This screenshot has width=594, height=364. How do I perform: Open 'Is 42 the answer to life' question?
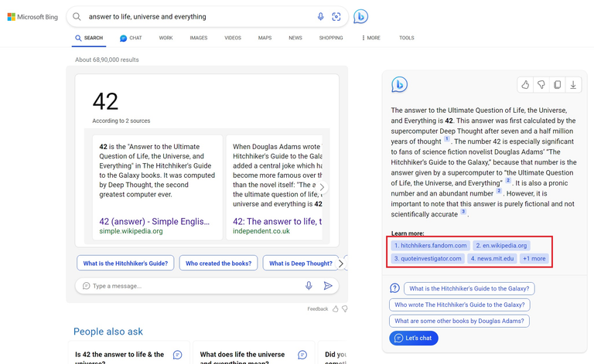pyautogui.click(x=120, y=358)
